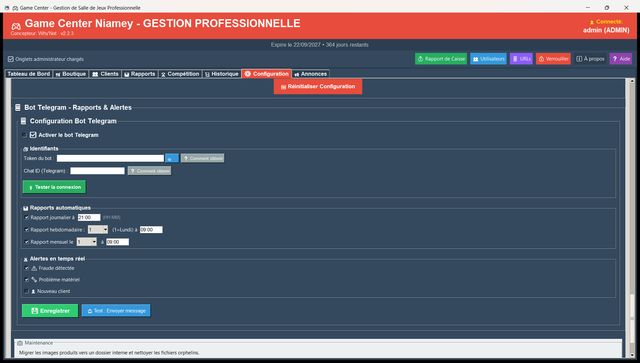Viewport: 640px width, 363px height.
Task: Click the calendar icon beside Rapports automatiques
Action: (x=26, y=208)
